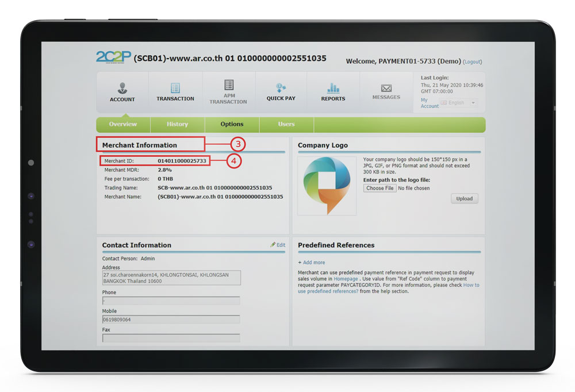Click into the Phone input field

click(171, 301)
